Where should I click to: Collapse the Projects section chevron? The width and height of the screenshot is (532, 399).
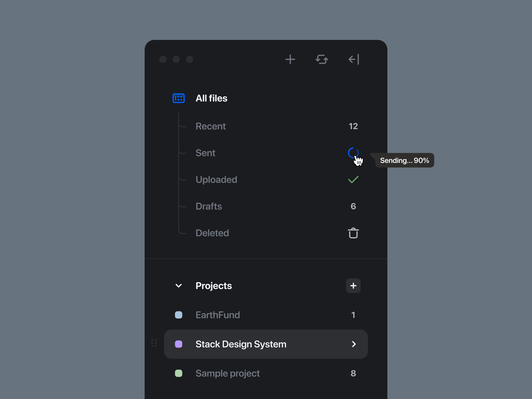tap(178, 286)
